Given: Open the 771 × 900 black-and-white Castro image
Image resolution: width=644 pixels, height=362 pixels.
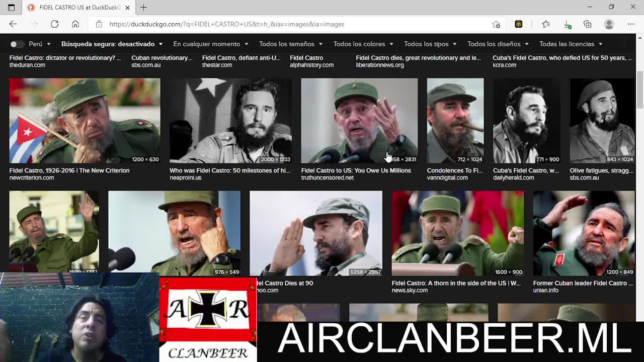Looking at the screenshot, I should click(527, 121).
